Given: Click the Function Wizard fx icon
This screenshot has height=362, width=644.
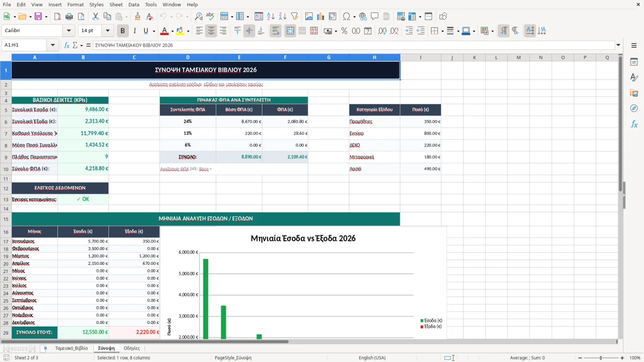Looking at the screenshot, I should (x=67, y=45).
